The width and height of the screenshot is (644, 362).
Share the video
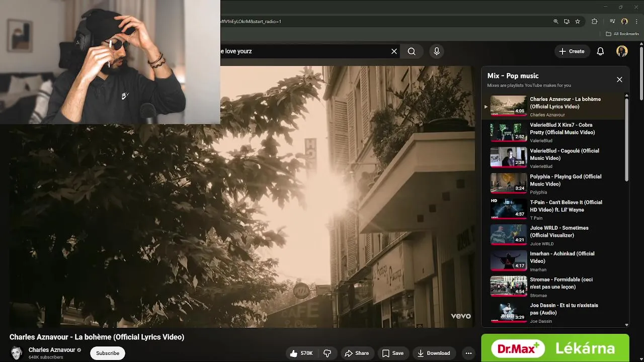357,353
